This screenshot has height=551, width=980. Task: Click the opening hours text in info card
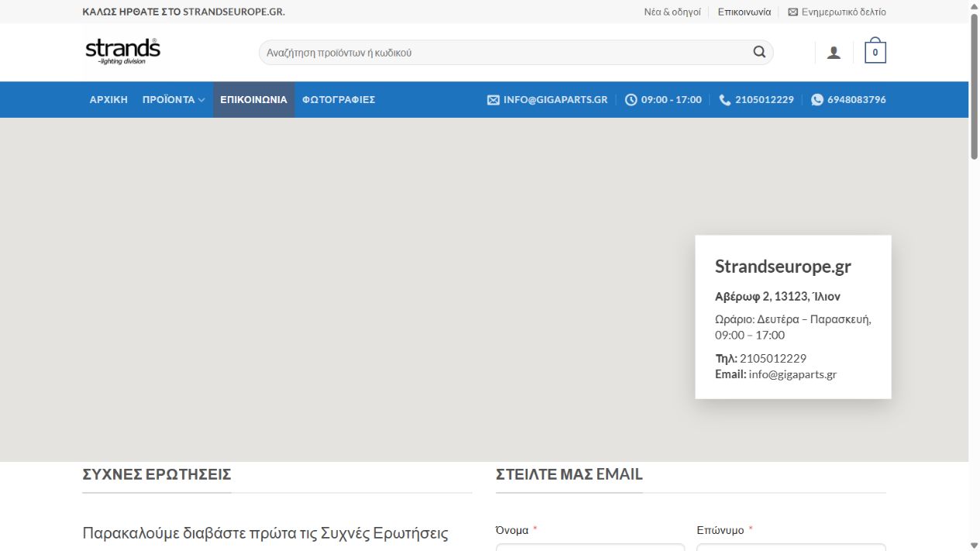[793, 327]
